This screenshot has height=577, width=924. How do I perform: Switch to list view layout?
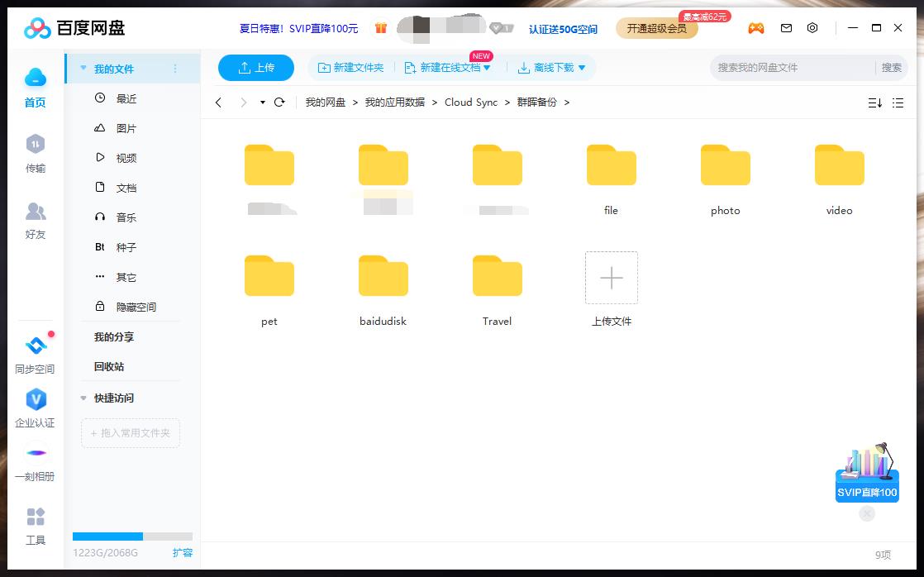click(899, 103)
